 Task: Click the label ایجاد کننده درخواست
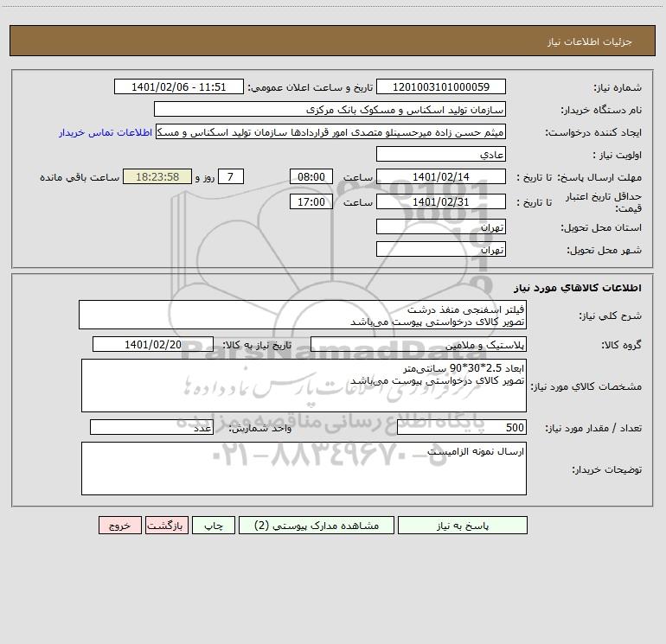(x=593, y=133)
